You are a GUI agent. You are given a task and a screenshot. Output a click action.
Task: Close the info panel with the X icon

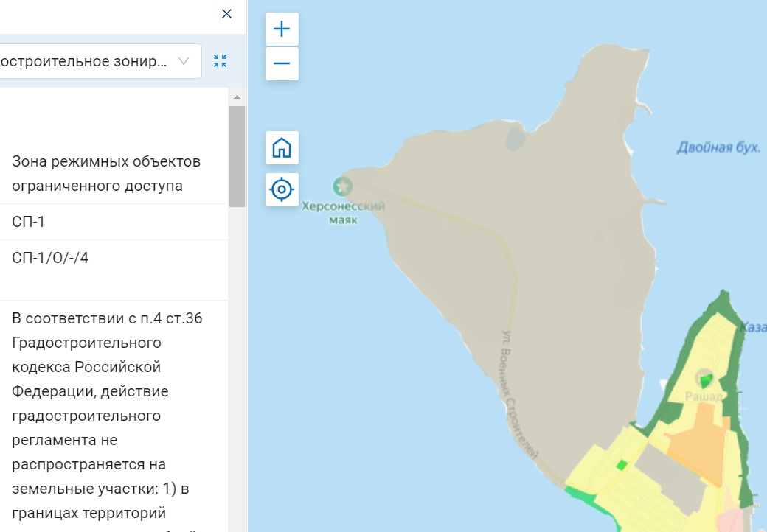coord(226,14)
